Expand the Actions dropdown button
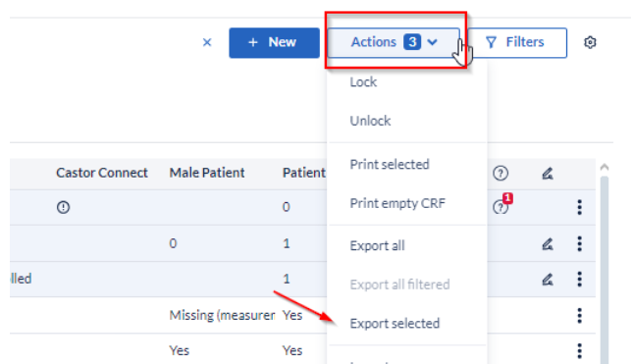The width and height of the screenshot is (632, 364). (x=394, y=42)
